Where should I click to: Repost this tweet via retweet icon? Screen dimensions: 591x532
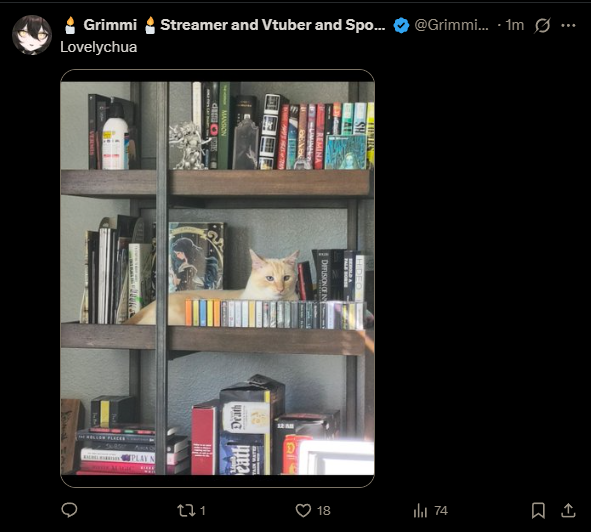click(x=186, y=511)
